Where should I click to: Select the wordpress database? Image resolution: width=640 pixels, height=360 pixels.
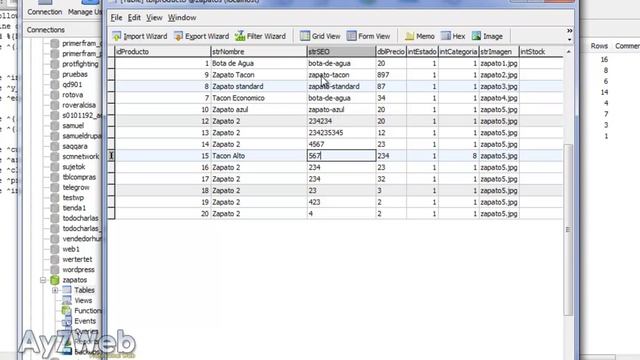[x=78, y=270]
